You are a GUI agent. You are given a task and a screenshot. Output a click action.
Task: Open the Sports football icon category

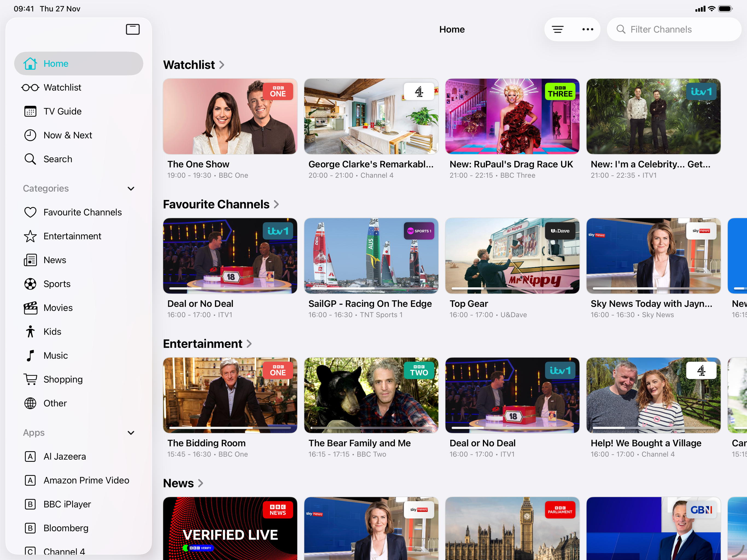pos(30,284)
